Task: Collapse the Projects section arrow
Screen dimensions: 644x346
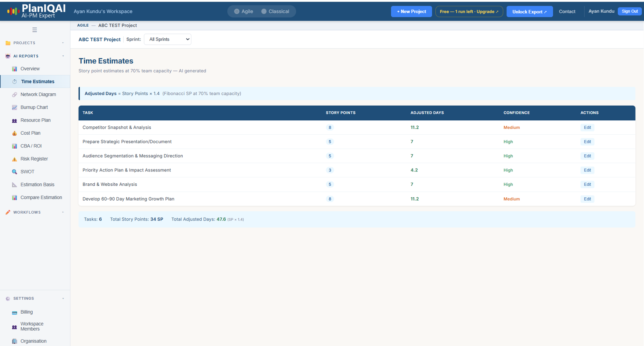Action: (x=63, y=43)
